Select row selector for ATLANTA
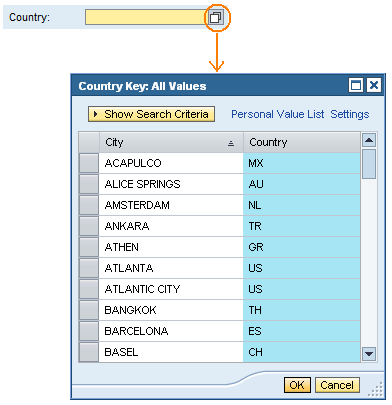 coord(89,268)
